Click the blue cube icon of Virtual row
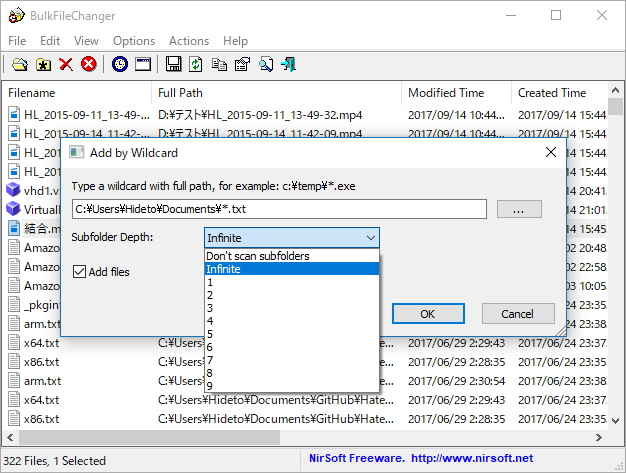This screenshot has height=473, width=626. [x=13, y=208]
